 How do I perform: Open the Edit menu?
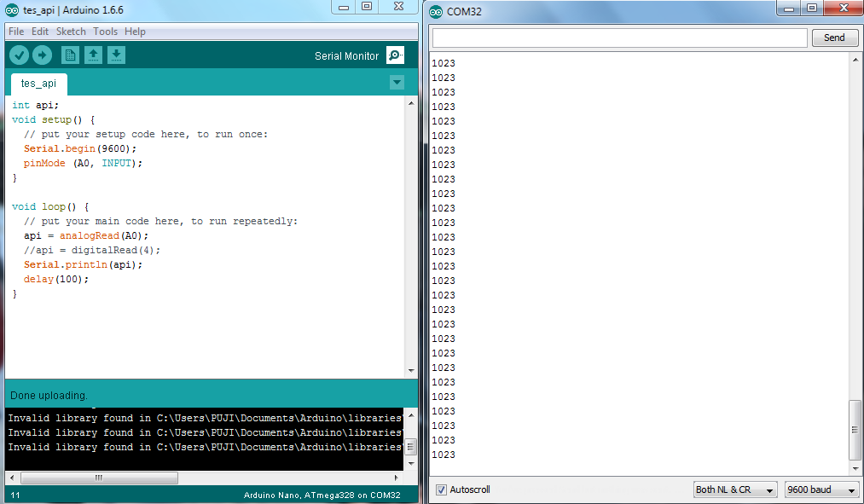(x=40, y=32)
